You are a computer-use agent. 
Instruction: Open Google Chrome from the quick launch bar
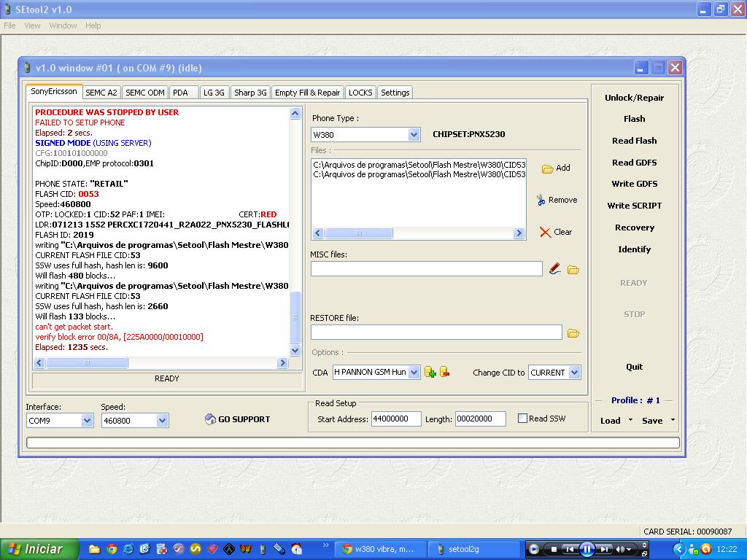coord(112,549)
